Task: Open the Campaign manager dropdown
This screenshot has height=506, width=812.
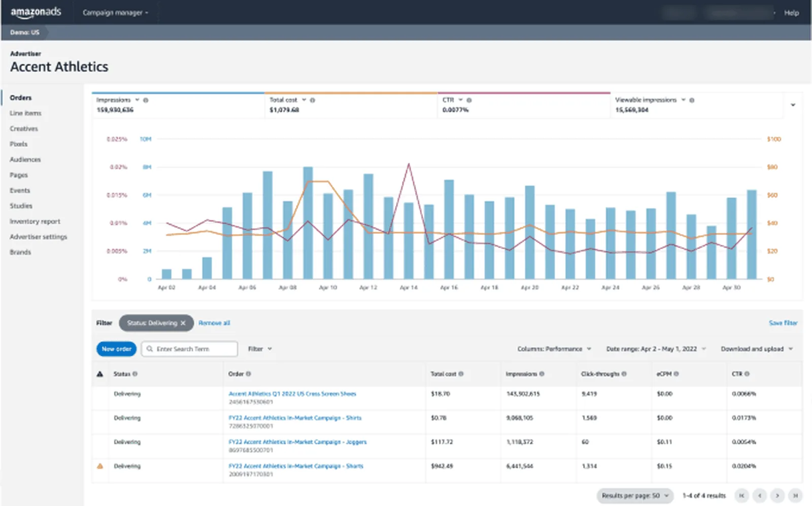Action: [115, 13]
